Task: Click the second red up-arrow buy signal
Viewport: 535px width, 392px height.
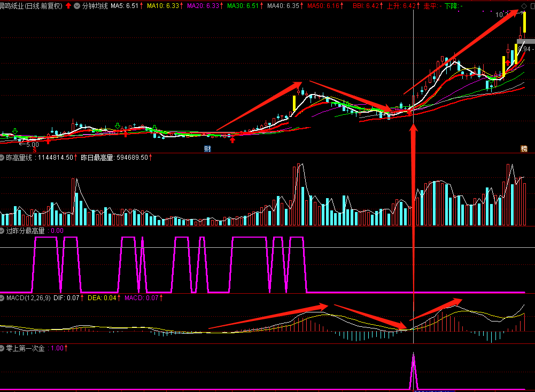Action: pos(126,135)
